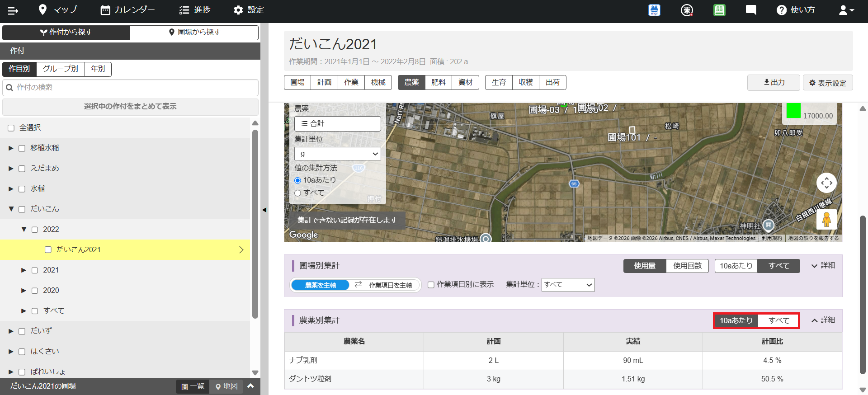Select the 年別 tab
The width and height of the screenshot is (868, 395).
98,69
